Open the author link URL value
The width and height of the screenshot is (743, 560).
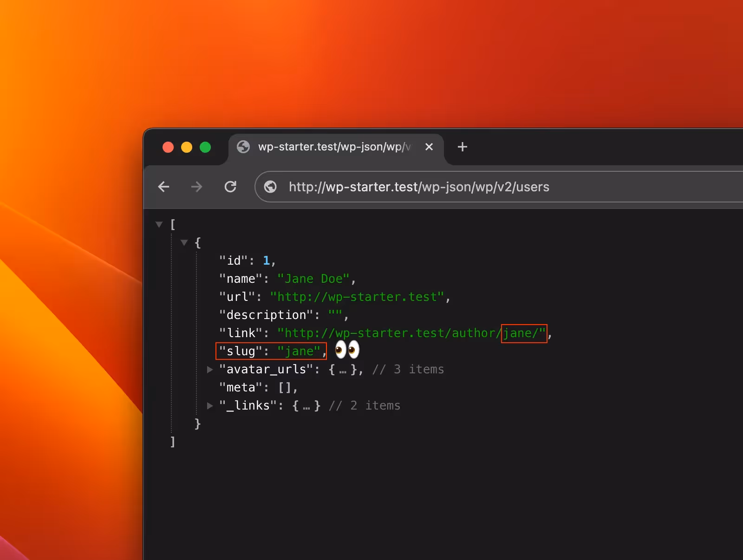(411, 333)
